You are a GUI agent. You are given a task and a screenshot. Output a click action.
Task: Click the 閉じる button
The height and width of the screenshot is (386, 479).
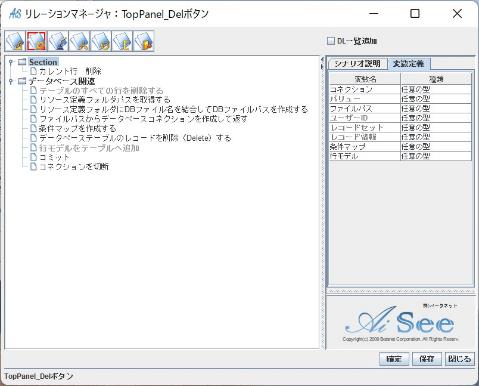point(460,359)
